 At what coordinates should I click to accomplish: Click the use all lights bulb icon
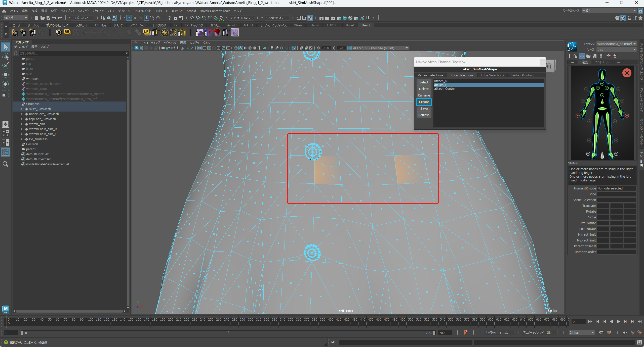pos(260,48)
